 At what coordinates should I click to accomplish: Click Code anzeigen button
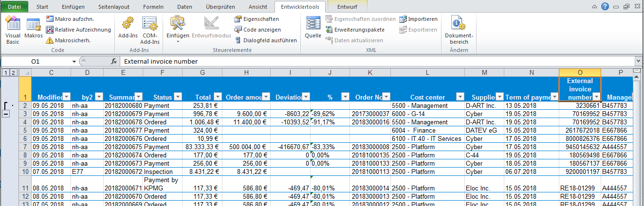[x=258, y=30]
